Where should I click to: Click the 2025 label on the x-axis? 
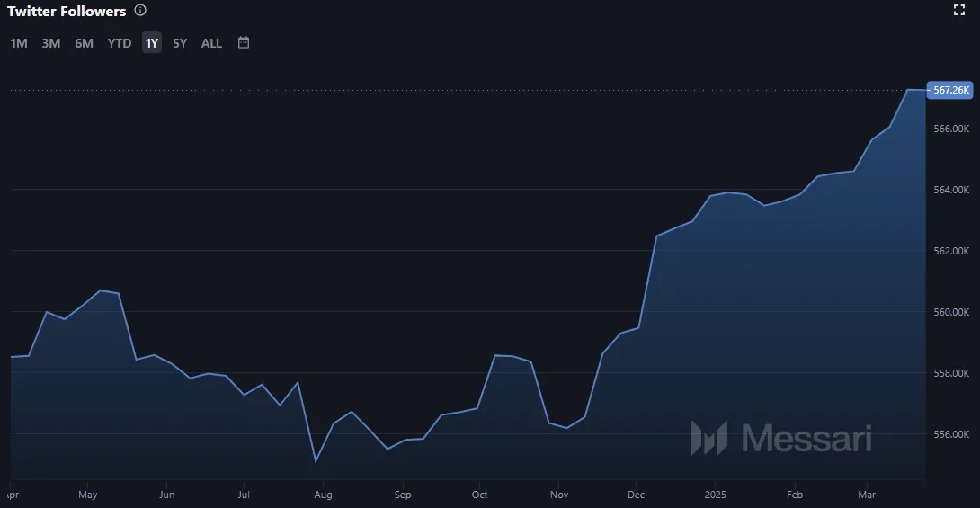(716, 495)
